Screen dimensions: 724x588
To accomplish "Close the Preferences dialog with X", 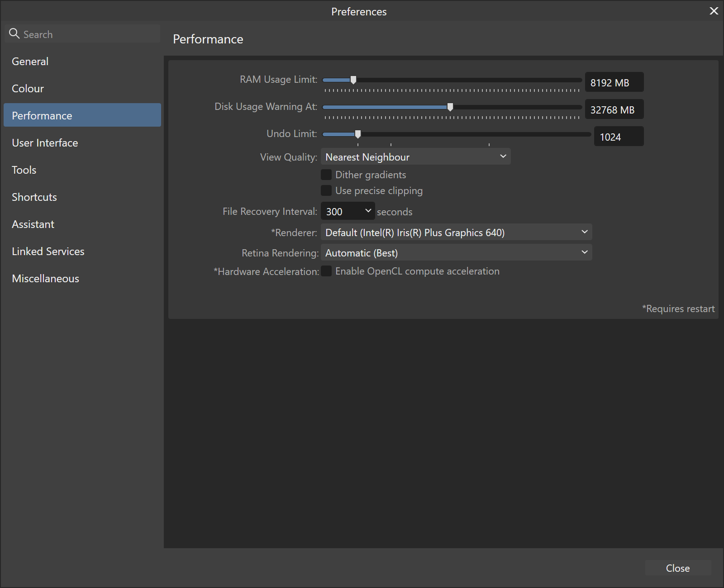I will point(714,11).
